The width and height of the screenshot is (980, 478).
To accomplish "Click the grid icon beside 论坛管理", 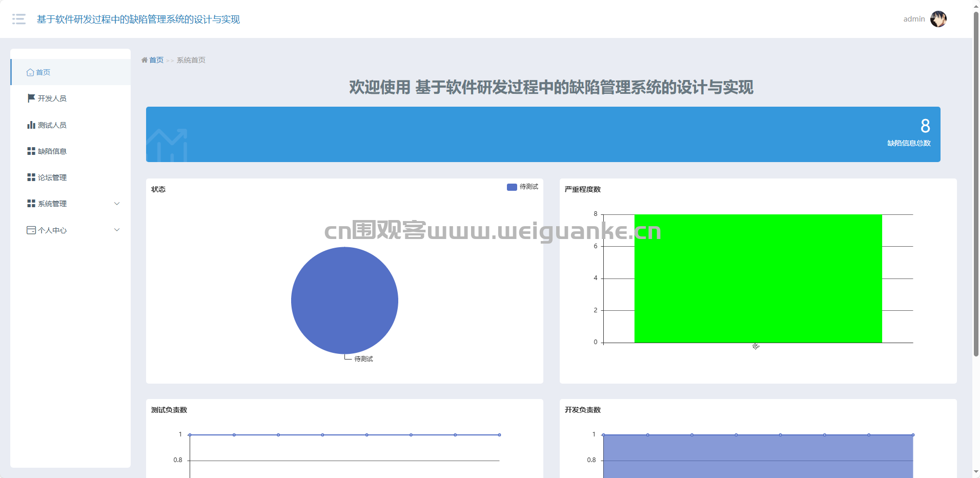I will click(31, 177).
